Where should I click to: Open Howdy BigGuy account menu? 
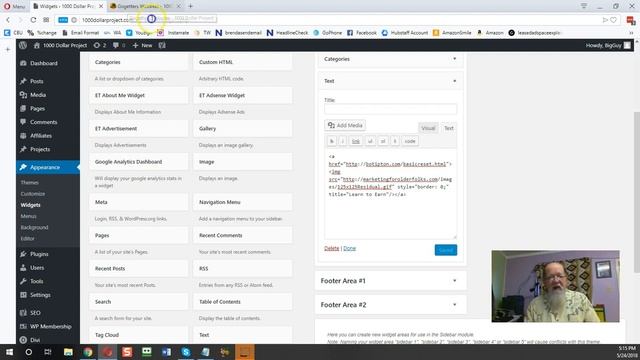pyautogui.click(x=608, y=45)
